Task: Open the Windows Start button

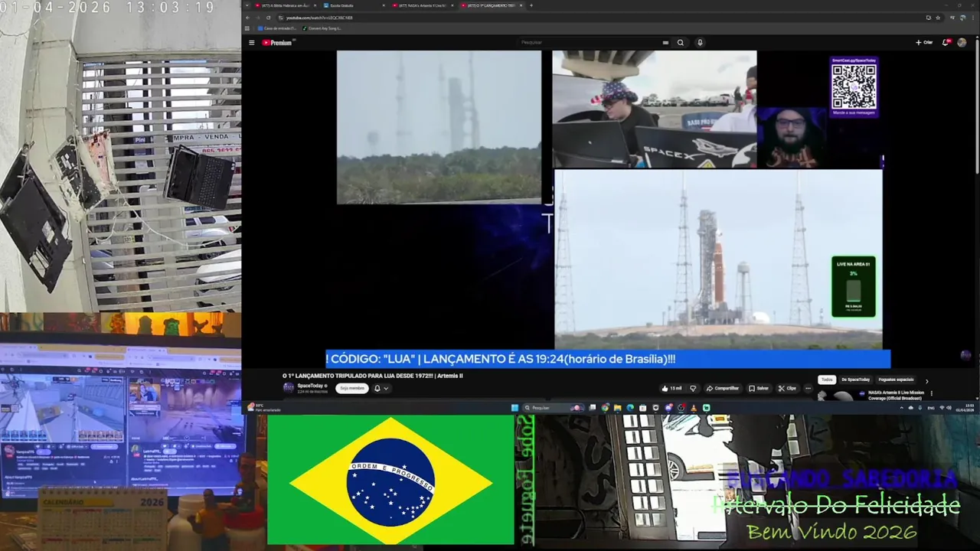Action: point(514,408)
